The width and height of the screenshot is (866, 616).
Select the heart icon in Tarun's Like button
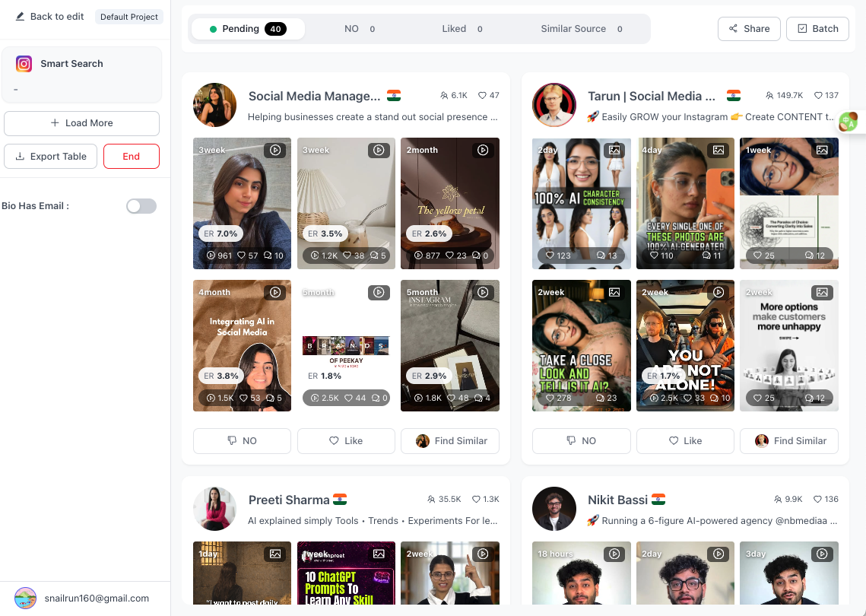click(x=672, y=440)
